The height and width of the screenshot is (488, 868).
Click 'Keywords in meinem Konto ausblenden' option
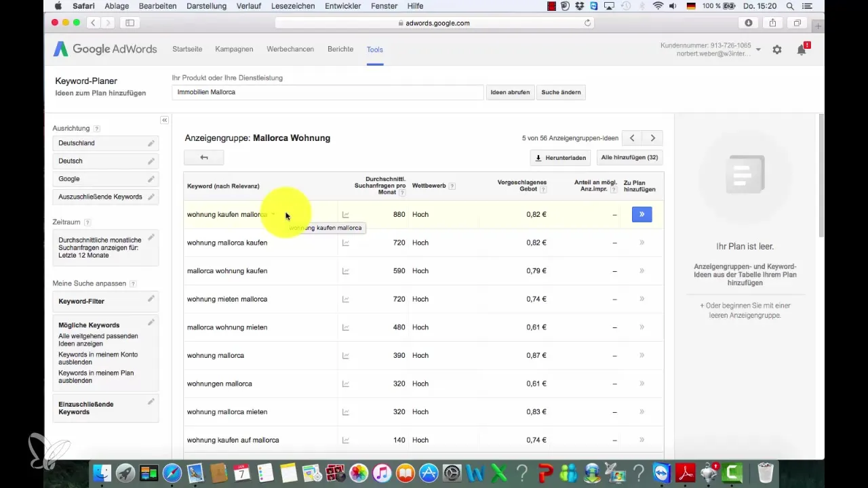98,359
